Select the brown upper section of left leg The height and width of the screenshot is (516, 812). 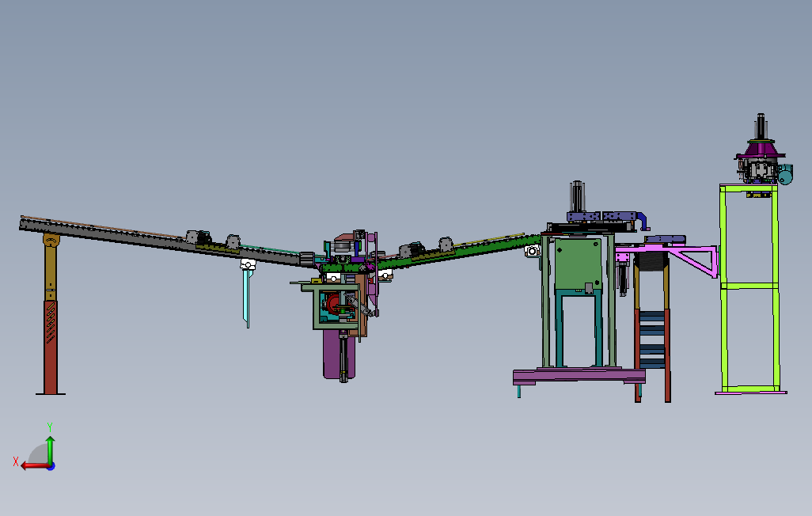coord(51,267)
